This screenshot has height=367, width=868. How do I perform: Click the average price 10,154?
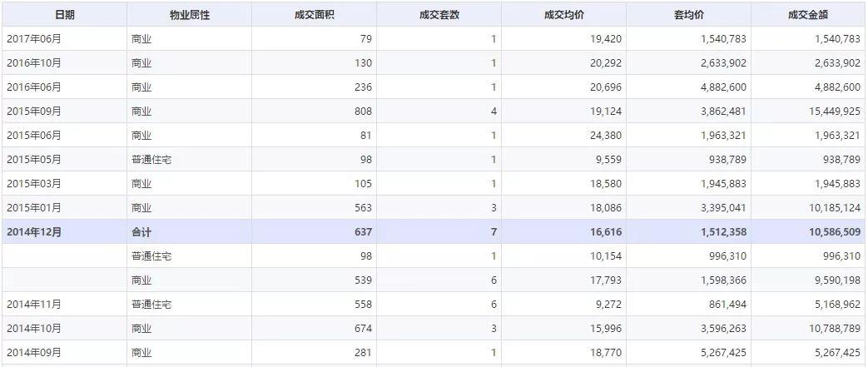(606, 256)
